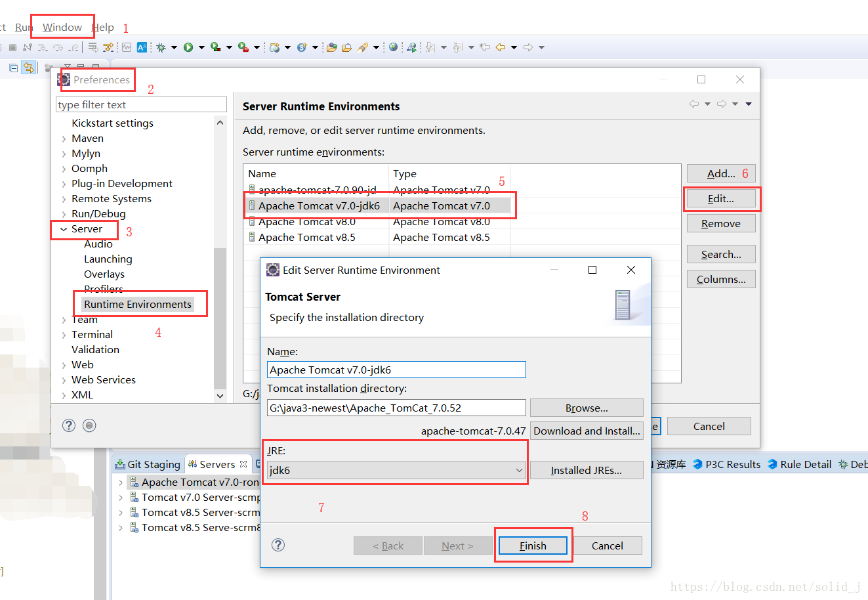Click the Browse... button
The image size is (868, 600).
(587, 408)
